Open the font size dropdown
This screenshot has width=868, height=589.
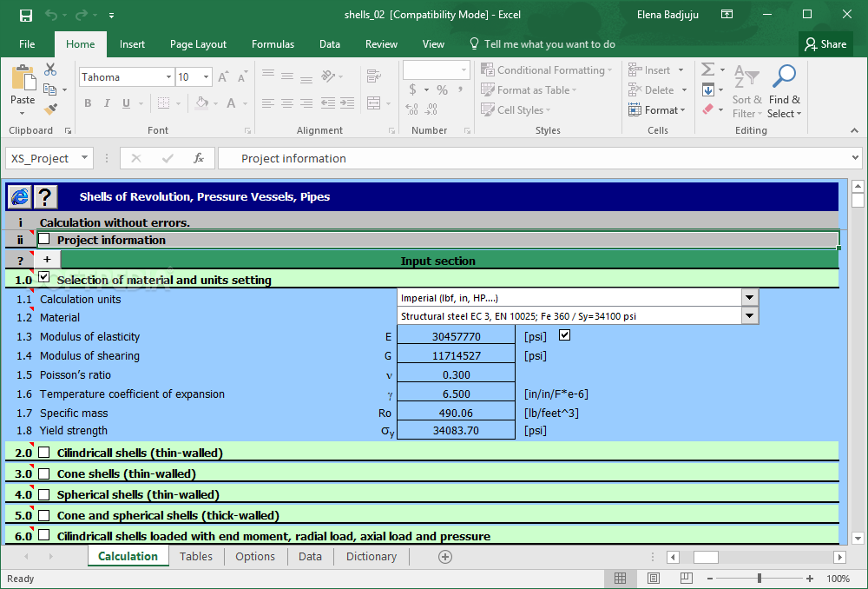(x=206, y=77)
